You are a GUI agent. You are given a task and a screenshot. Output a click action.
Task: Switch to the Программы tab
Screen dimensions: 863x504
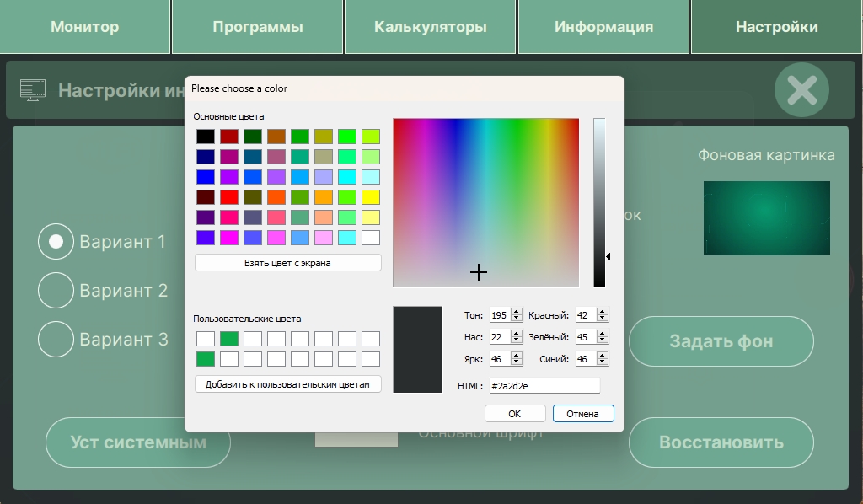[x=258, y=26]
